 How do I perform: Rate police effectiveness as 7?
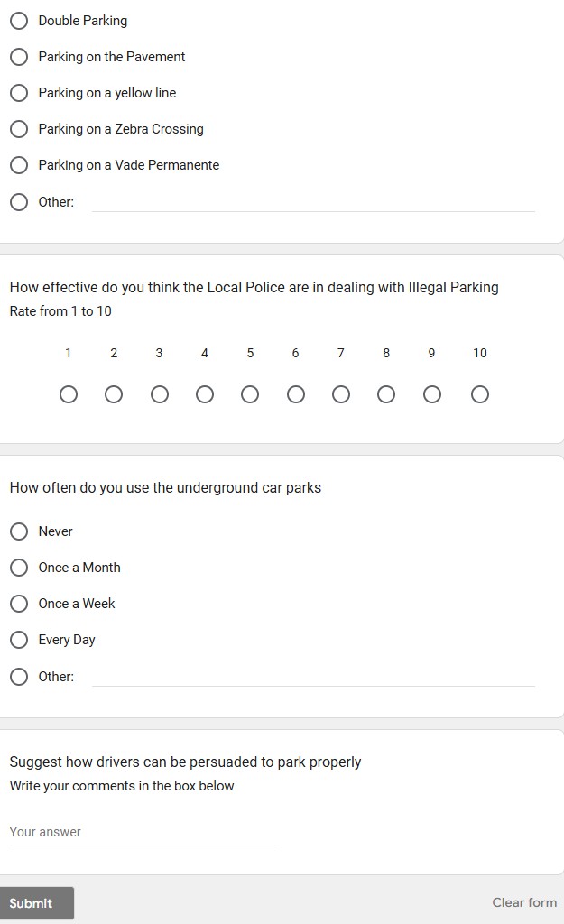click(x=341, y=394)
